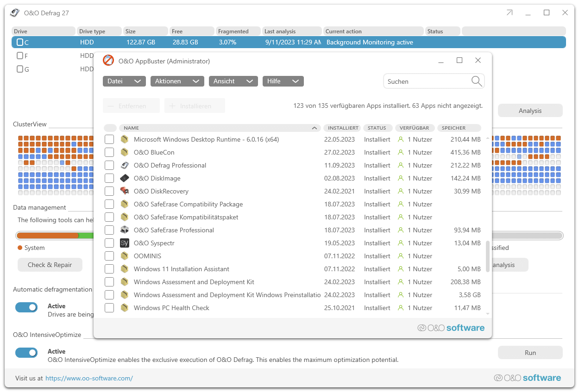The height and width of the screenshot is (392, 579).
Task: Click the orange System legend dot
Action: coord(20,248)
